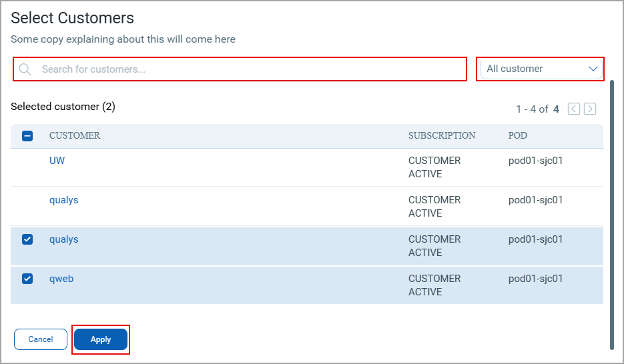
Task: Click the Select Customers title
Action: pos(73,18)
